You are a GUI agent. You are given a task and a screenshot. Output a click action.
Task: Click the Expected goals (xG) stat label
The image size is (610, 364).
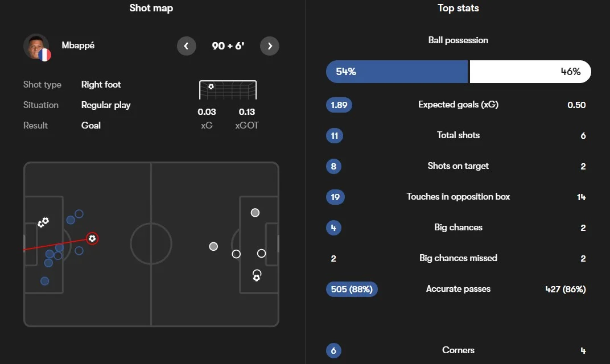point(458,105)
